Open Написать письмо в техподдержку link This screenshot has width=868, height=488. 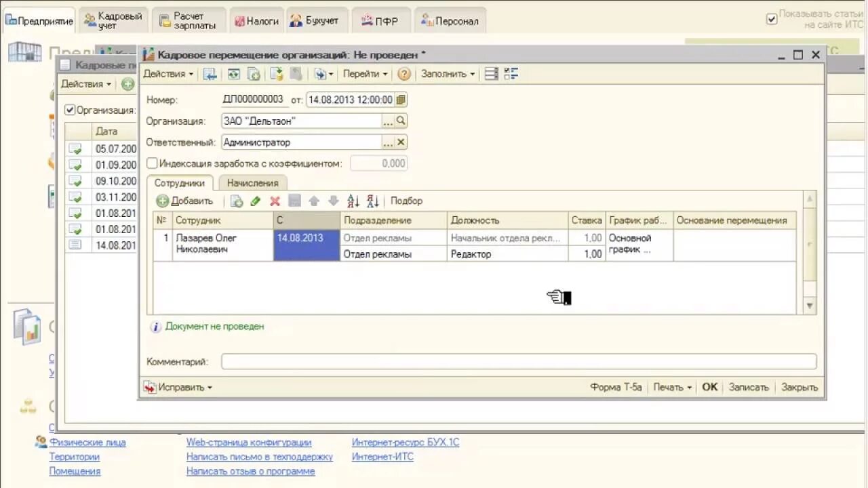tap(260, 457)
